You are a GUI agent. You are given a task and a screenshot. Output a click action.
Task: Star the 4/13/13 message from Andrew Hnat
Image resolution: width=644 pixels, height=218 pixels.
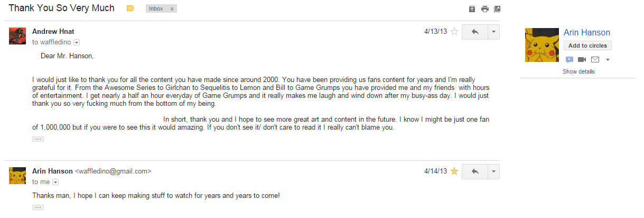tap(454, 32)
